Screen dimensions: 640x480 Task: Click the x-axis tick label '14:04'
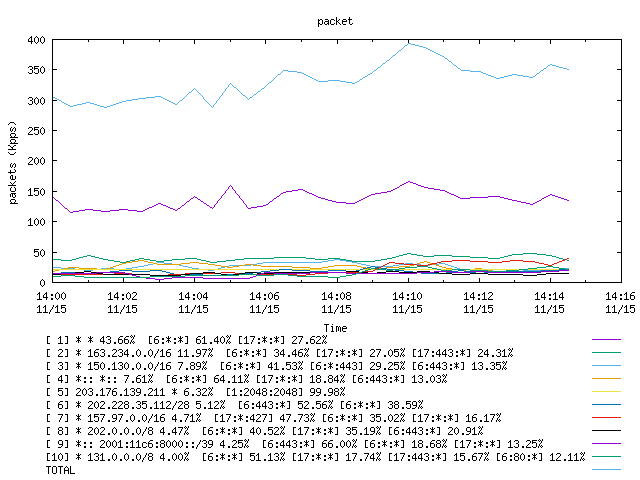tap(193, 296)
